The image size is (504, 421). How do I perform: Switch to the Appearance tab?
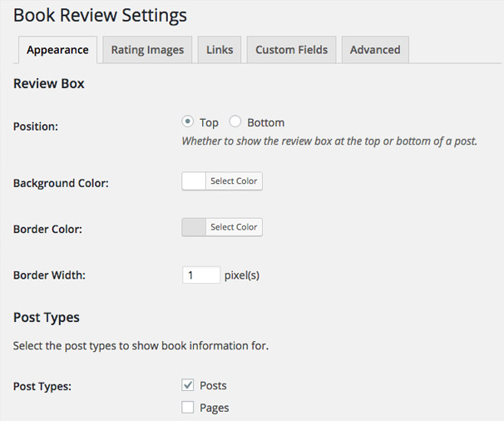click(x=57, y=50)
